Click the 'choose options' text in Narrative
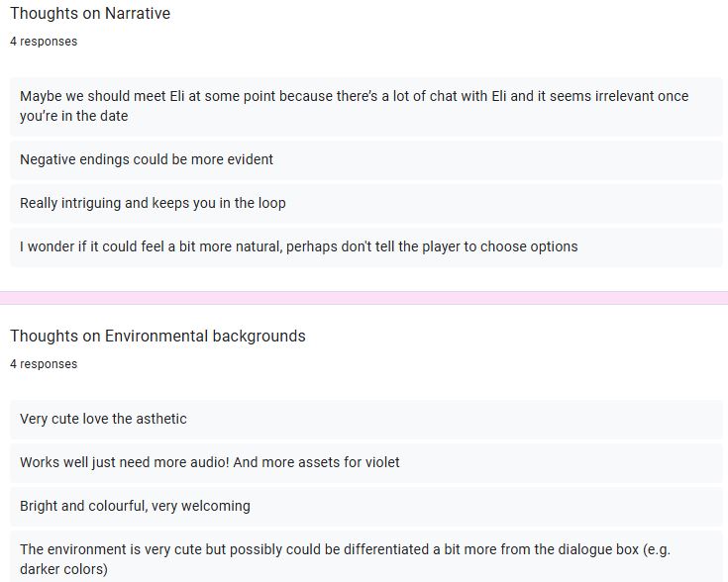 529,246
